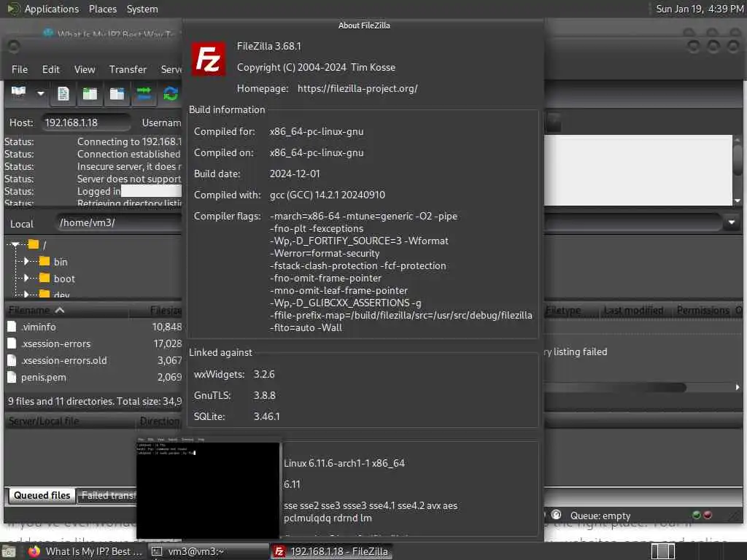Click the .viminfo file icon
The height and width of the screenshot is (560, 747).
[12, 327]
